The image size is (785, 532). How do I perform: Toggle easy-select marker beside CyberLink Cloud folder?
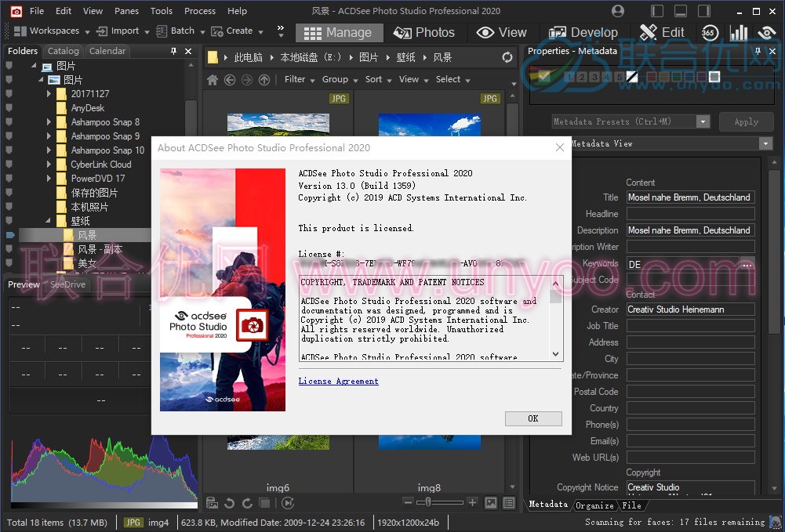(9, 164)
